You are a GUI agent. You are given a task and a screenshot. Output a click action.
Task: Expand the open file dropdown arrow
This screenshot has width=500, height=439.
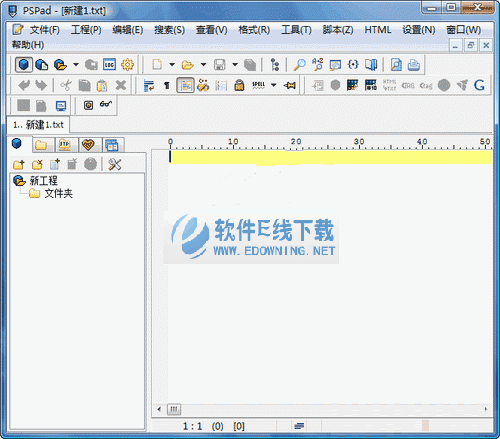pyautogui.click(x=203, y=65)
